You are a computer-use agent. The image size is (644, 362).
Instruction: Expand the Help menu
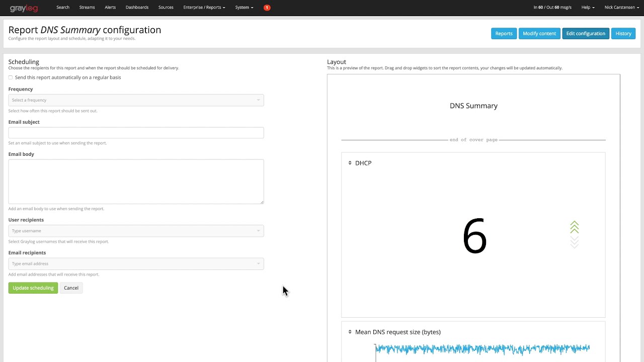pyautogui.click(x=588, y=8)
